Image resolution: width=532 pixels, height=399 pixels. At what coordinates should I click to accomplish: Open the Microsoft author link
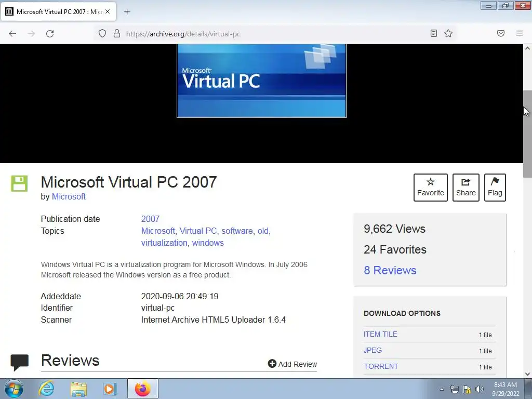point(69,196)
